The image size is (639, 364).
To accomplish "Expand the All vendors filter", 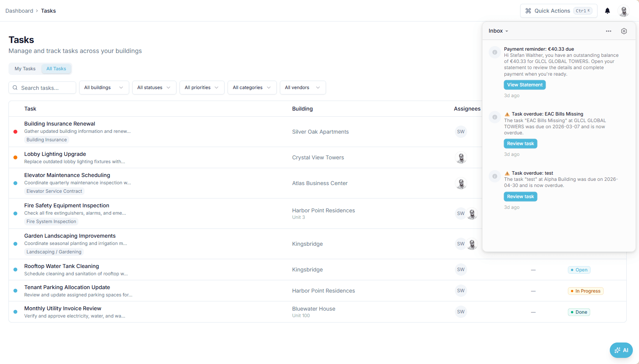I will click(x=303, y=88).
